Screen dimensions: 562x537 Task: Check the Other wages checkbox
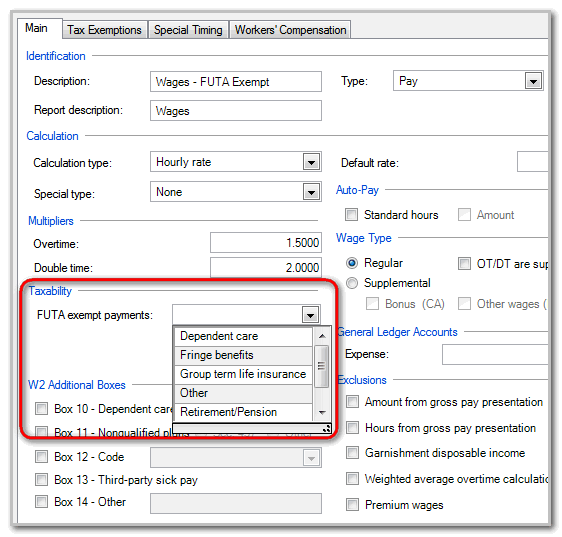tap(464, 304)
